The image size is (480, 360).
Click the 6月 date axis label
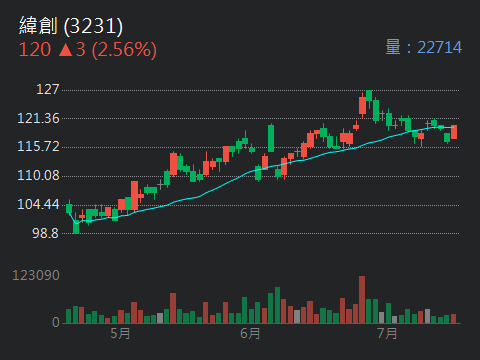(250, 333)
